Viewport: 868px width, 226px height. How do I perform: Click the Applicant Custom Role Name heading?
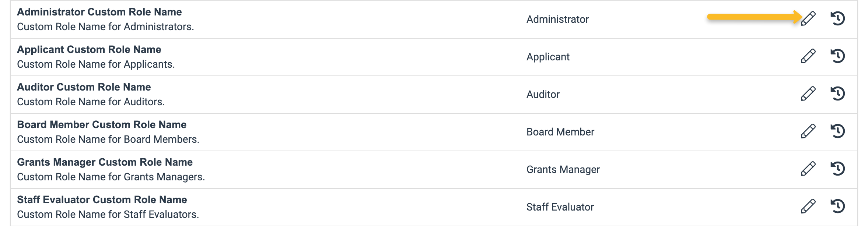click(89, 50)
